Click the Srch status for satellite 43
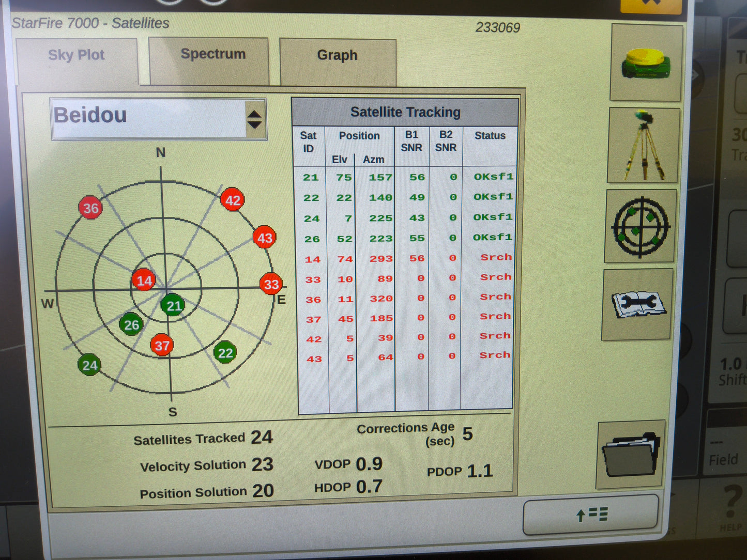Screen dimensions: 747x560 click(x=495, y=355)
